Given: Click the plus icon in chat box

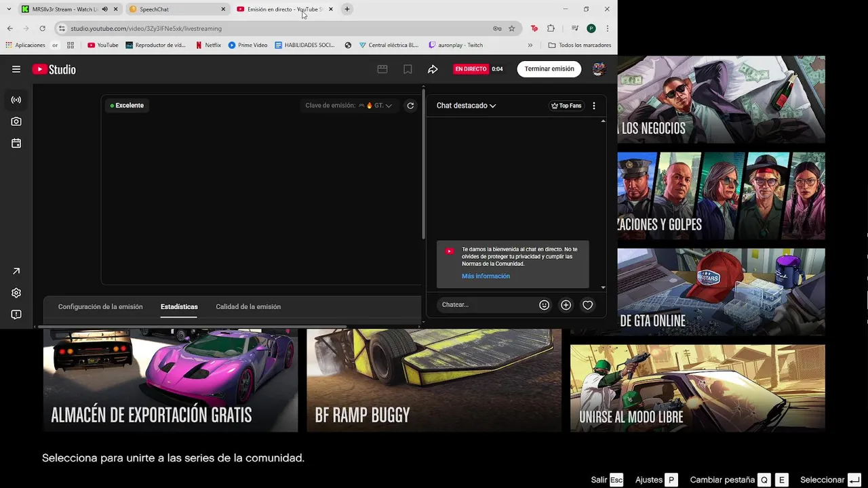Looking at the screenshot, I should click(x=566, y=305).
